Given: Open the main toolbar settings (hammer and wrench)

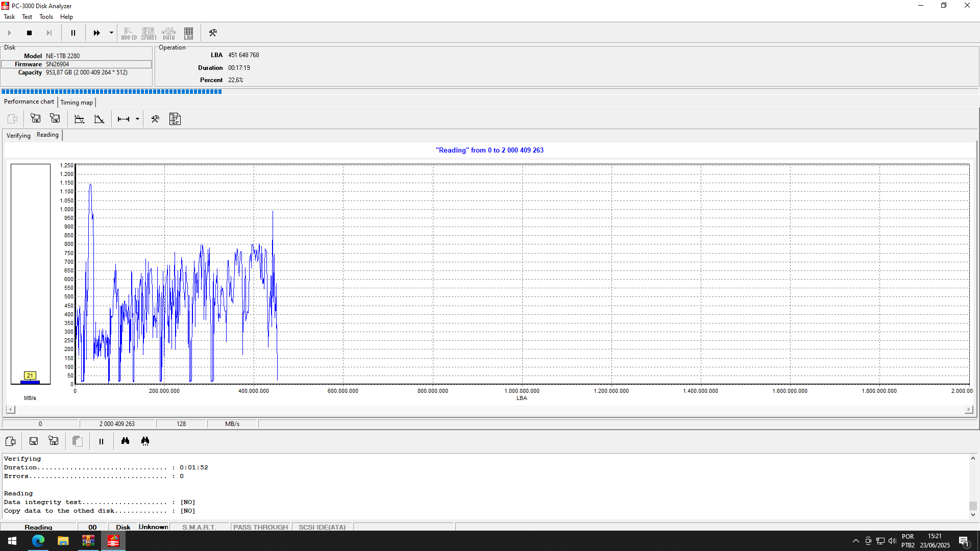Looking at the screenshot, I should pos(213,33).
